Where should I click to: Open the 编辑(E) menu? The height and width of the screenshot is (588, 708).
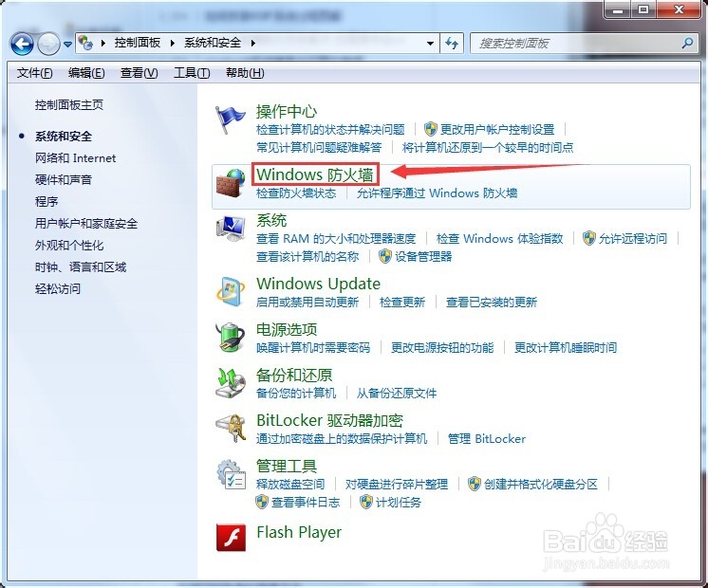[x=86, y=73]
